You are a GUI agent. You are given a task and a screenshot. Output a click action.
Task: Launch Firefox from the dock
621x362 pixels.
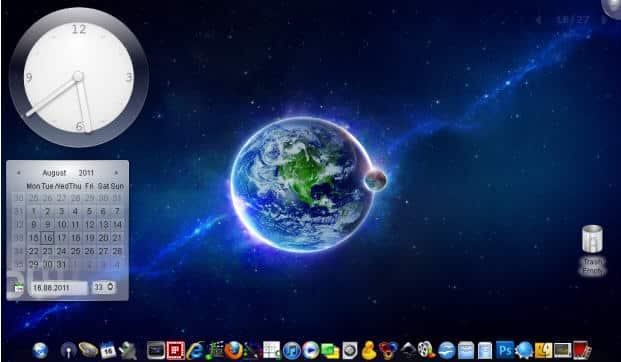(x=233, y=351)
